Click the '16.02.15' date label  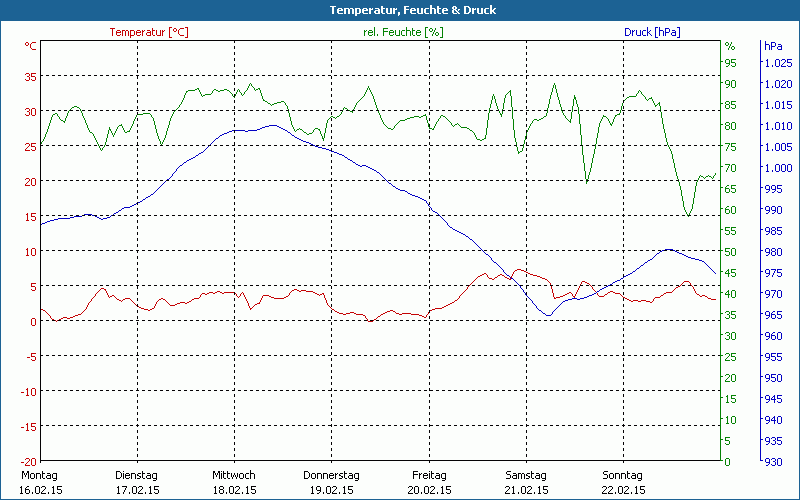pos(40,490)
